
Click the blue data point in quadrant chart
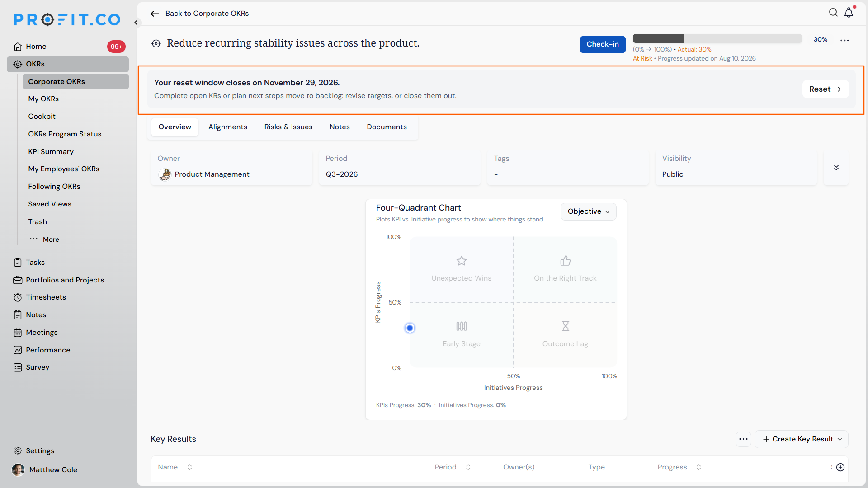tap(410, 328)
